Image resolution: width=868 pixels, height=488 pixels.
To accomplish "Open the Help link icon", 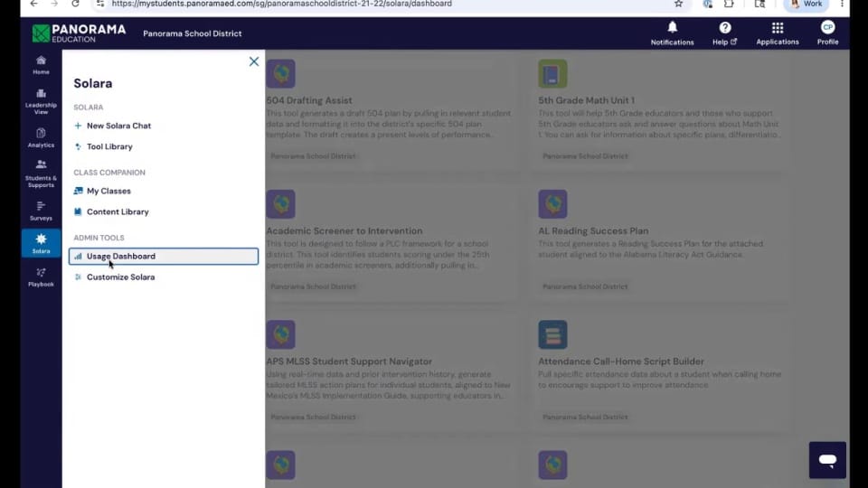I will click(724, 33).
